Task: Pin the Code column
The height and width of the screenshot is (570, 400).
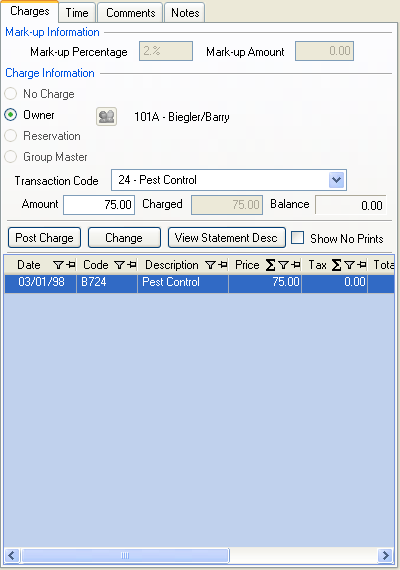Action: [x=132, y=265]
